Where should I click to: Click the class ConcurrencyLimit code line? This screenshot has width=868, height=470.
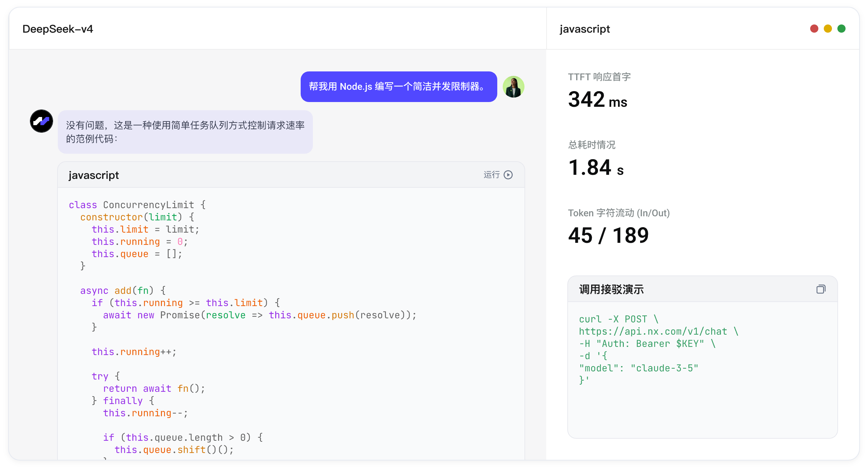[137, 205]
